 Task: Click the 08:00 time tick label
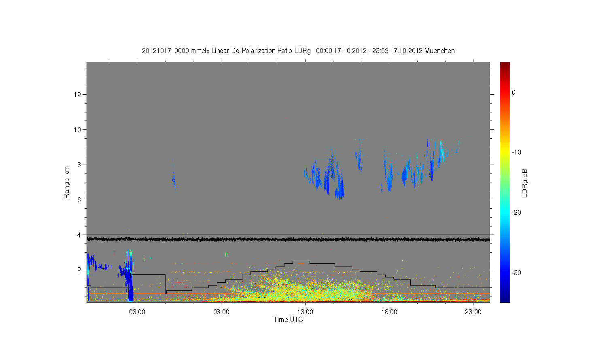coord(221,312)
